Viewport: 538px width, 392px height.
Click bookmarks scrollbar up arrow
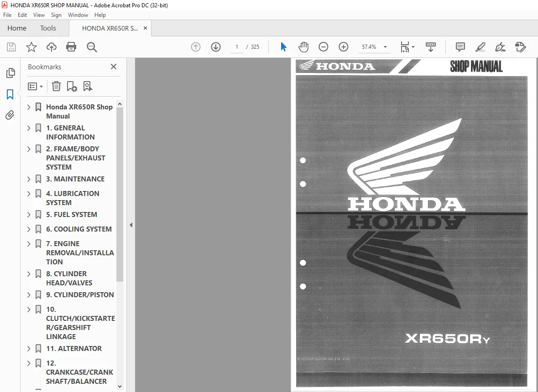click(x=120, y=104)
